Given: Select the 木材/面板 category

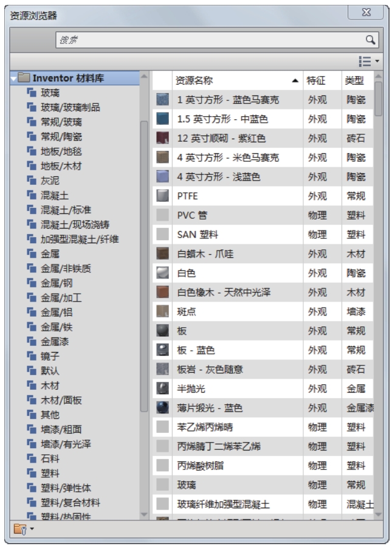Looking at the screenshot, I should (61, 400).
